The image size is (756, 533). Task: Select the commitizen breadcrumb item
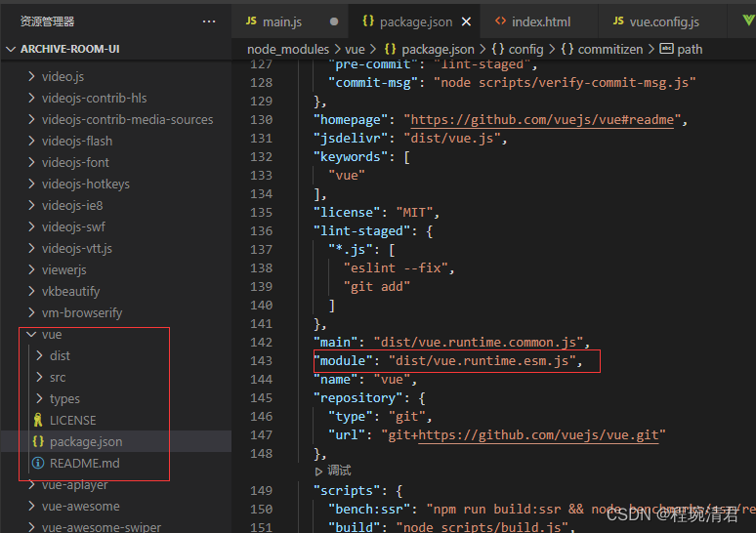(x=609, y=49)
